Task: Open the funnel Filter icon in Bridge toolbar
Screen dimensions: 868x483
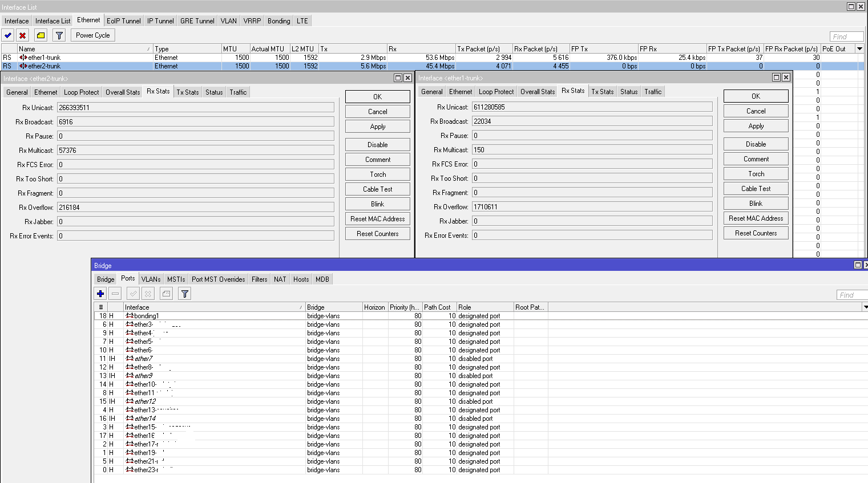Action: (x=184, y=294)
